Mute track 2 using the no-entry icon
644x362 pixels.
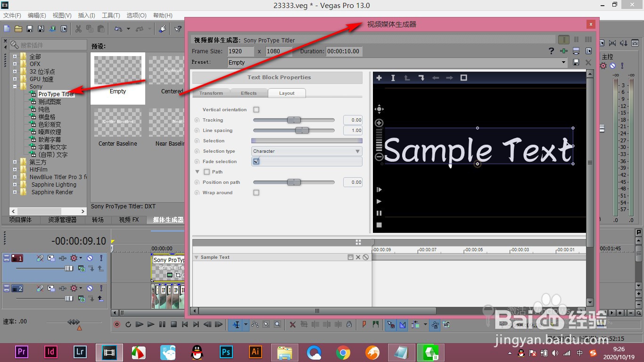click(x=90, y=288)
